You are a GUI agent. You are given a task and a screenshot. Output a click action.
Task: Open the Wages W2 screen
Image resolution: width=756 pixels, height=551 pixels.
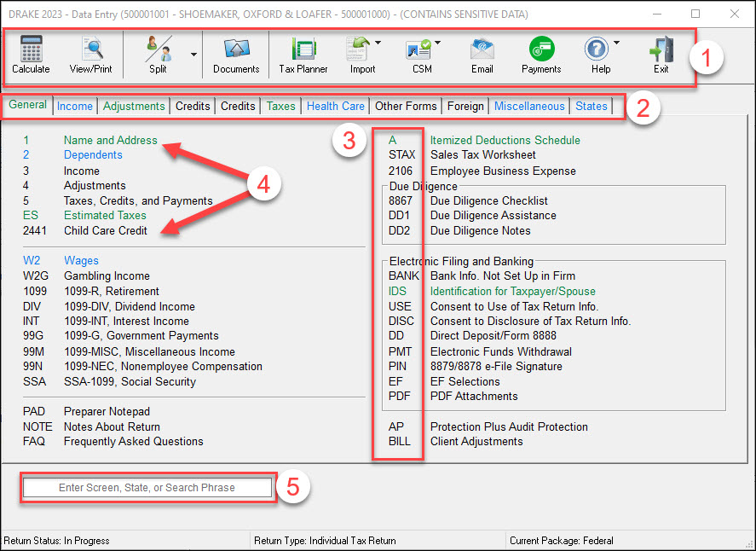point(81,260)
